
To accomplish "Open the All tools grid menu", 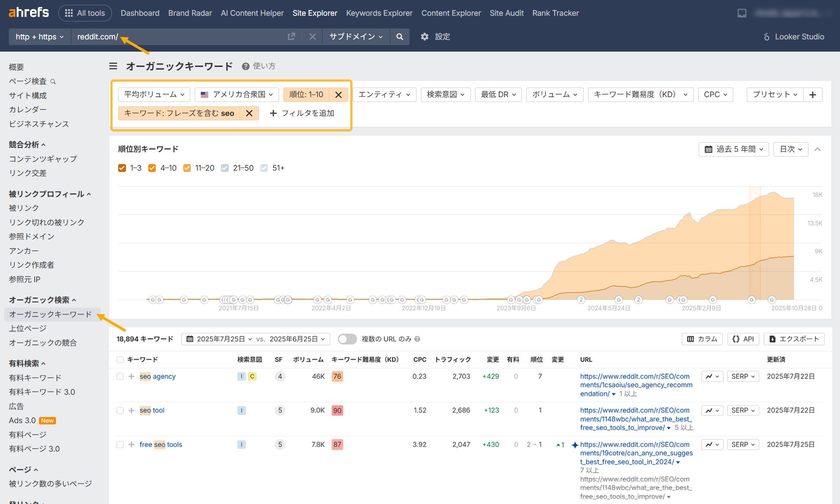I will tap(85, 13).
